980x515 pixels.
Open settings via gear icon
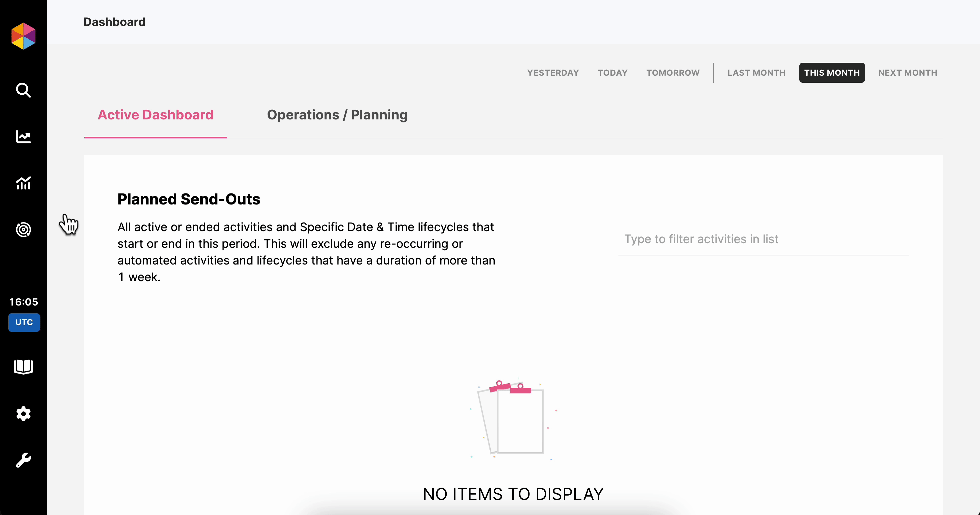[23, 413]
